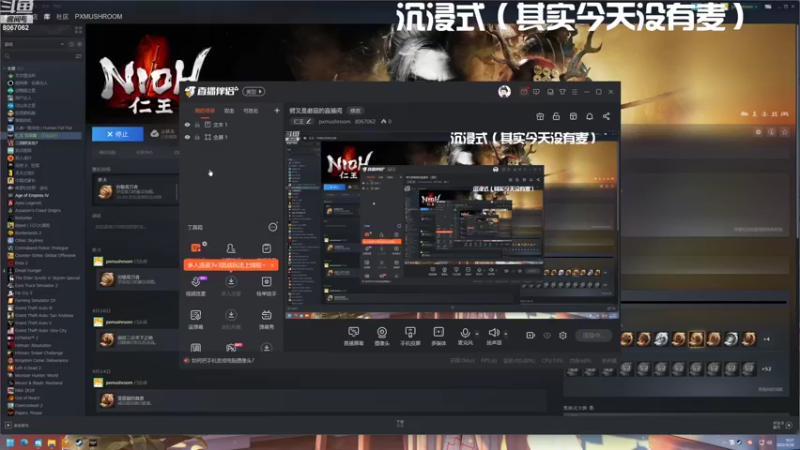
Task: Open the 社区 menu in Steam
Action: tap(62, 16)
